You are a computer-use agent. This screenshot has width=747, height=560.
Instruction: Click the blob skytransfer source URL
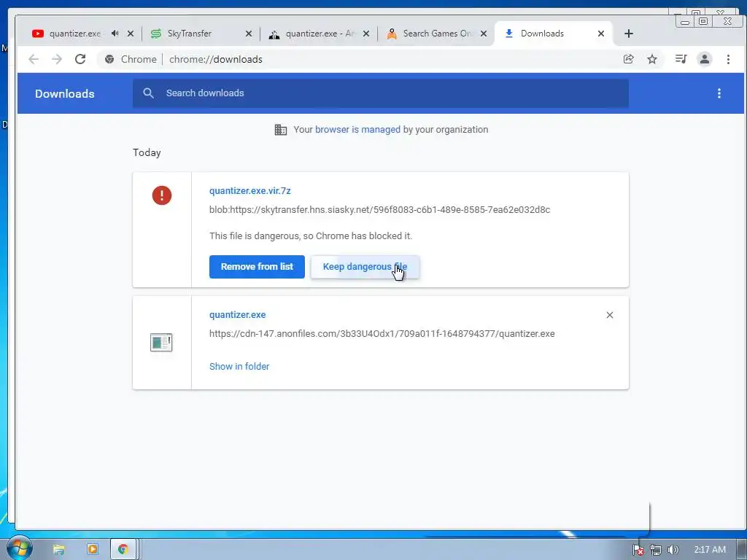pyautogui.click(x=379, y=209)
